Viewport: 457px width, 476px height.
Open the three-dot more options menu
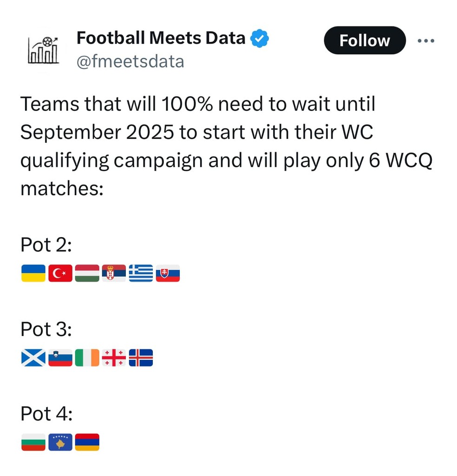click(425, 41)
